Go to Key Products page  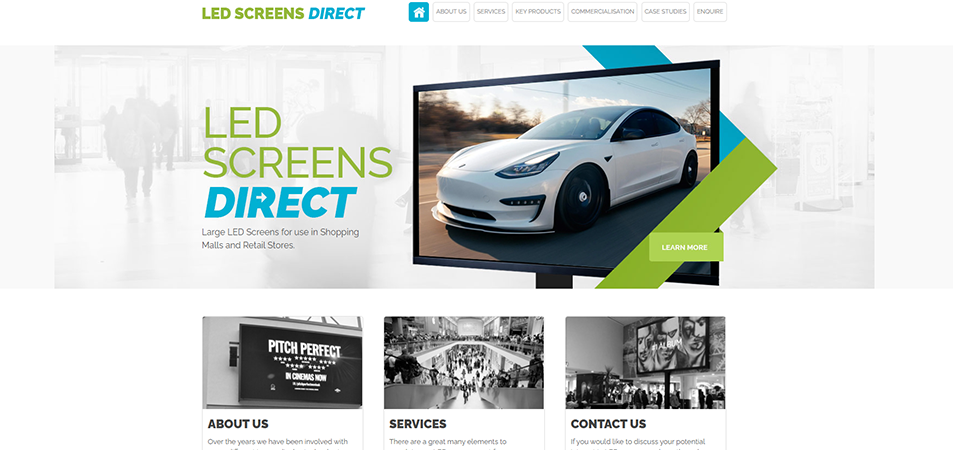pos(538,12)
